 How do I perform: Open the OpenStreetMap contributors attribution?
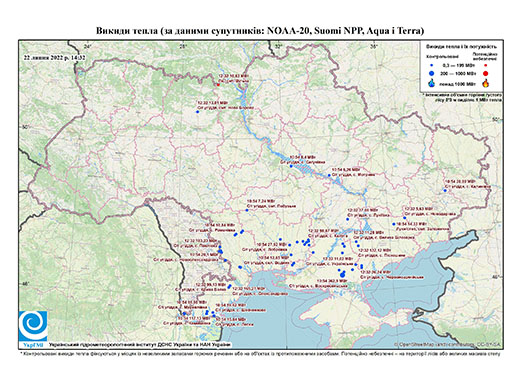pyautogui.click(x=448, y=344)
